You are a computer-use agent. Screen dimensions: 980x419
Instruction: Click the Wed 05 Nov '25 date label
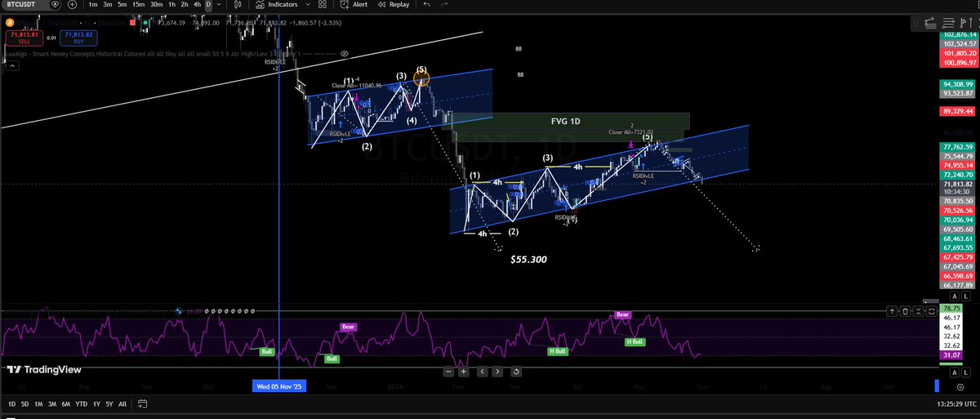click(280, 386)
